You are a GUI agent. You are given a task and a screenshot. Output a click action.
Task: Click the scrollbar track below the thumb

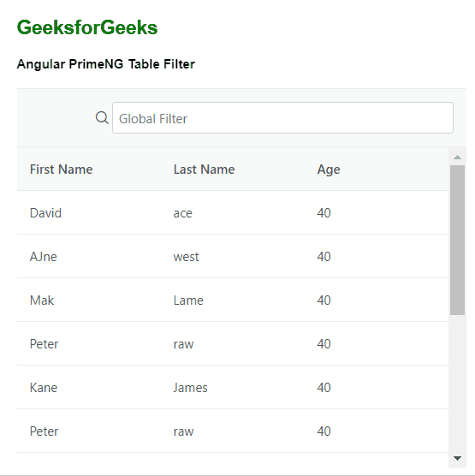coord(457,383)
